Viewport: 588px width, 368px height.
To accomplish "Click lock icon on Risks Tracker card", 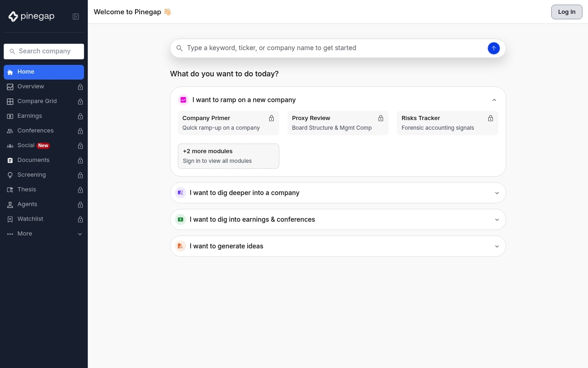I will (491, 118).
